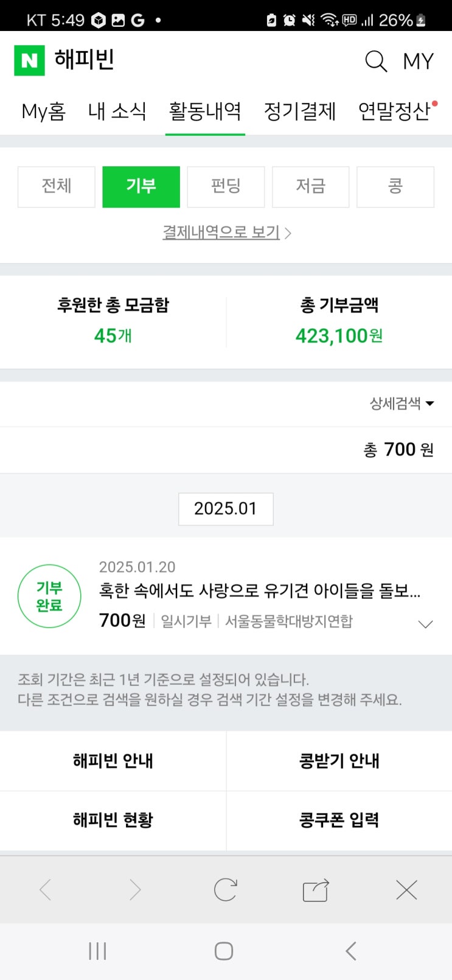The height and width of the screenshot is (980, 452).
Task: Open the 콩쿠폰 입력 button
Action: click(339, 820)
